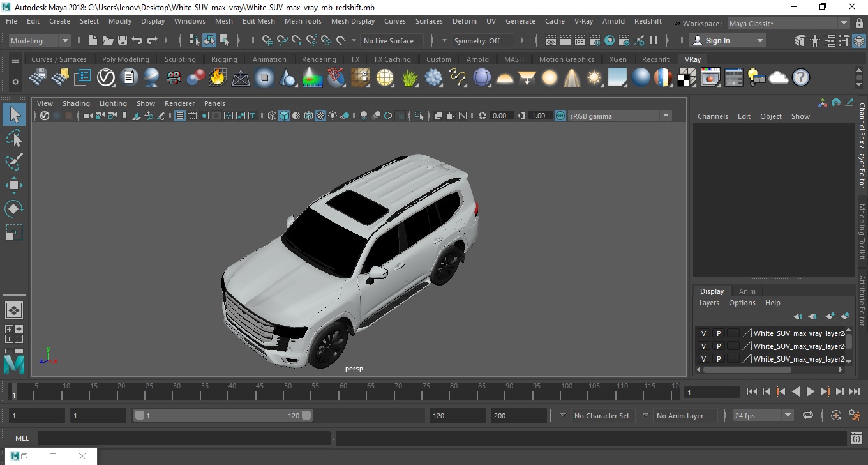868x465 pixels.
Task: Click the V-Ray fire volume shelf icon
Action: pos(218,78)
